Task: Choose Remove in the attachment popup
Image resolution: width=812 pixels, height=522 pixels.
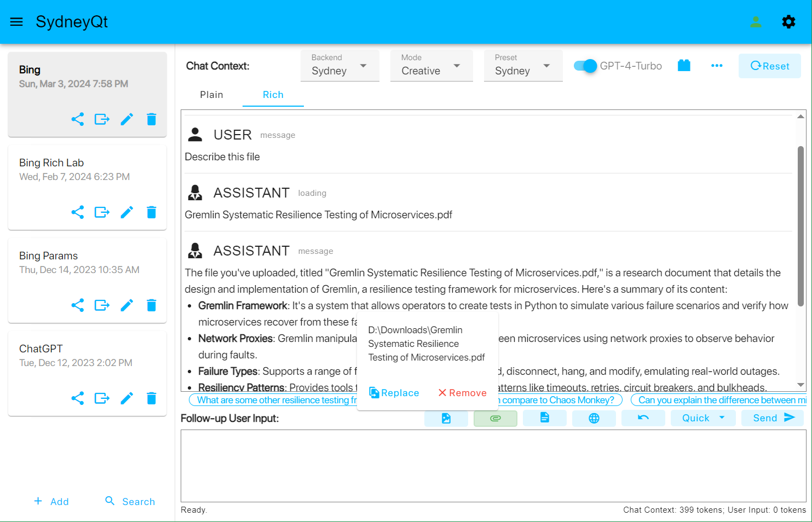Action: click(462, 393)
